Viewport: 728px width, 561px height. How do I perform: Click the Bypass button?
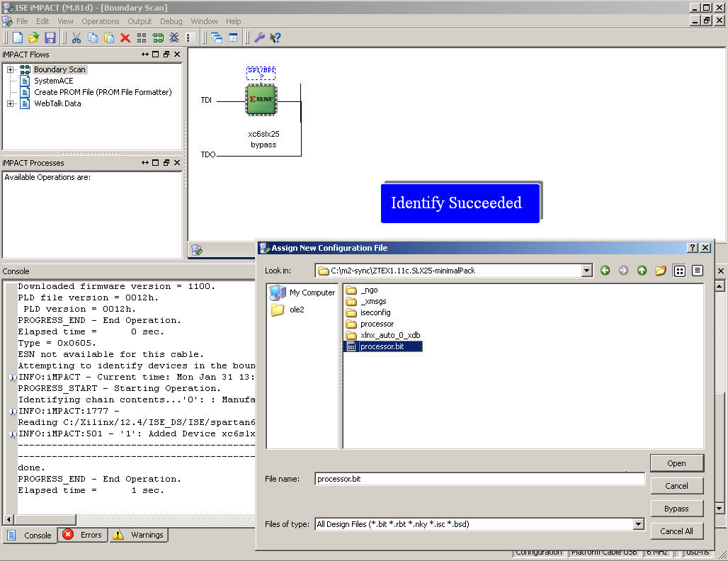click(x=676, y=509)
